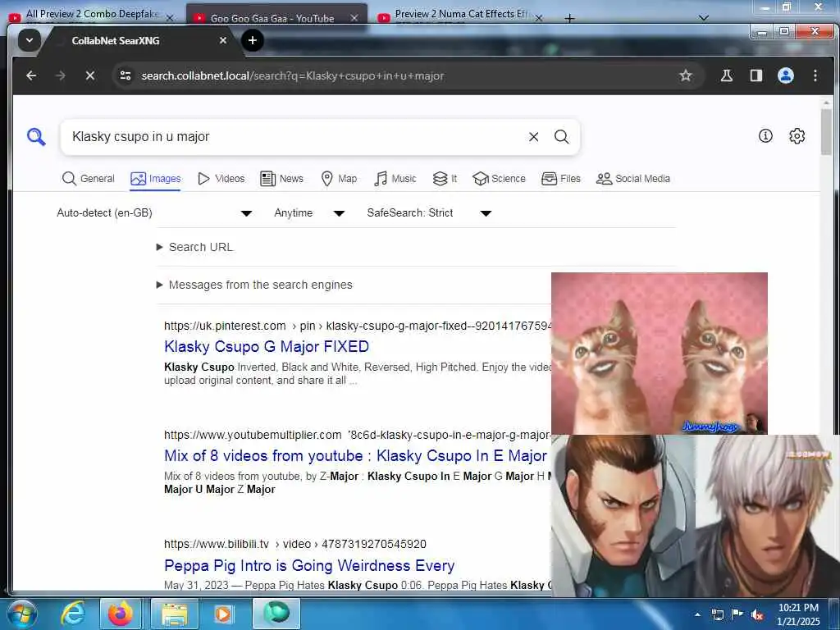Select the green browser icon on taskbar
The image size is (840, 630).
[x=276, y=614]
